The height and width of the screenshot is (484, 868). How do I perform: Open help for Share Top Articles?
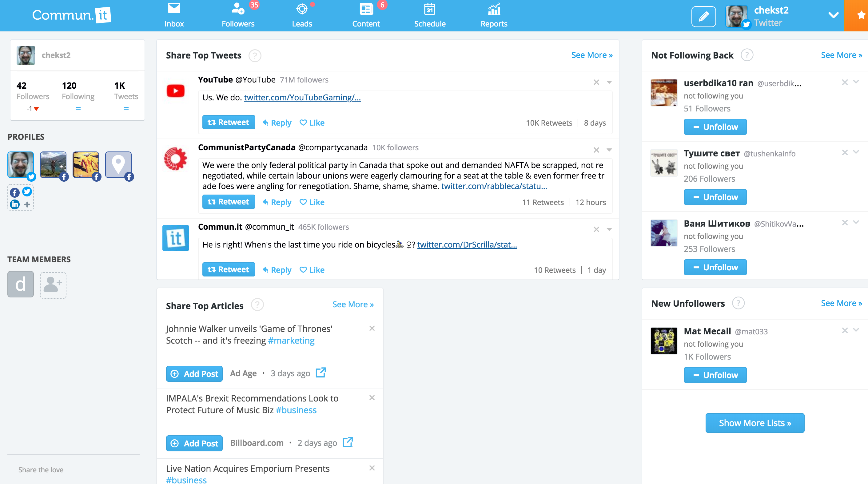257,305
